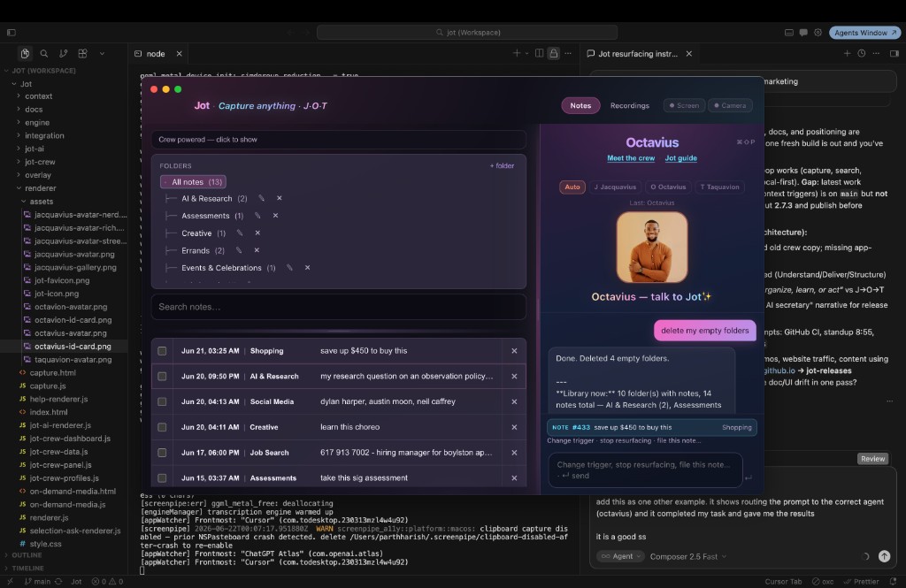Viewport: 906px width, 588px height.
Task: Send the chat message with the arrow button
Action: [x=884, y=556]
